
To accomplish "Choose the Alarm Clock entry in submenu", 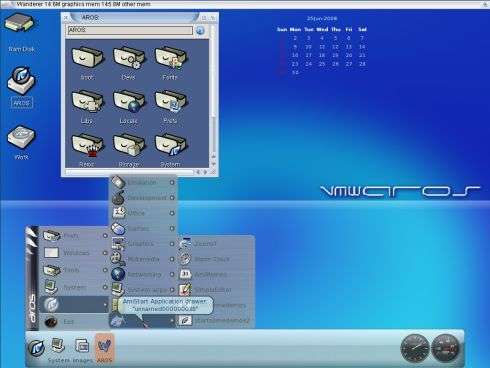I will click(212, 259).
